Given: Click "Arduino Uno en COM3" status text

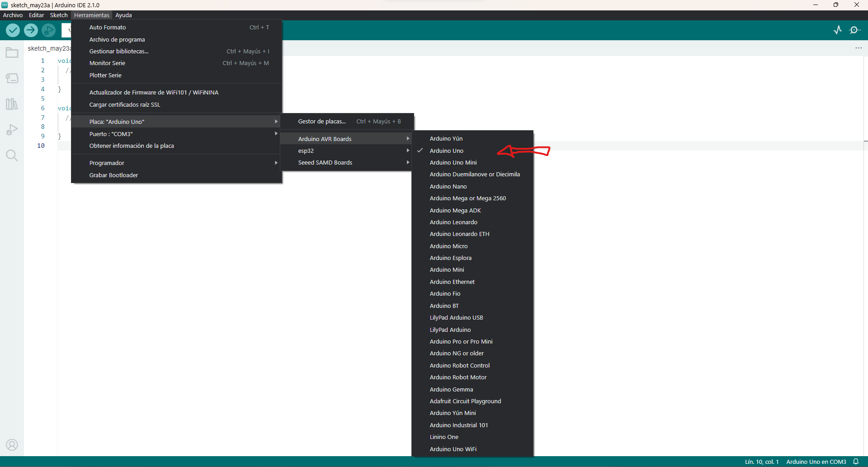Looking at the screenshot, I should (816, 462).
